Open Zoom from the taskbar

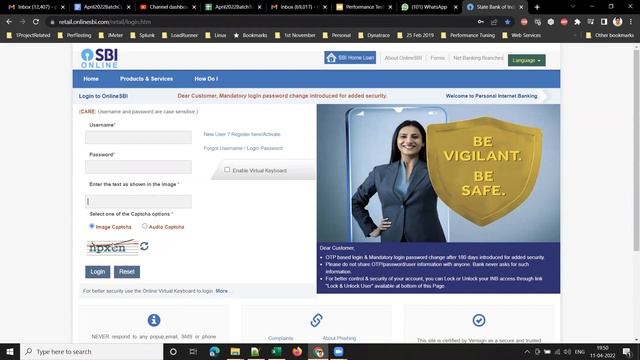point(338,351)
